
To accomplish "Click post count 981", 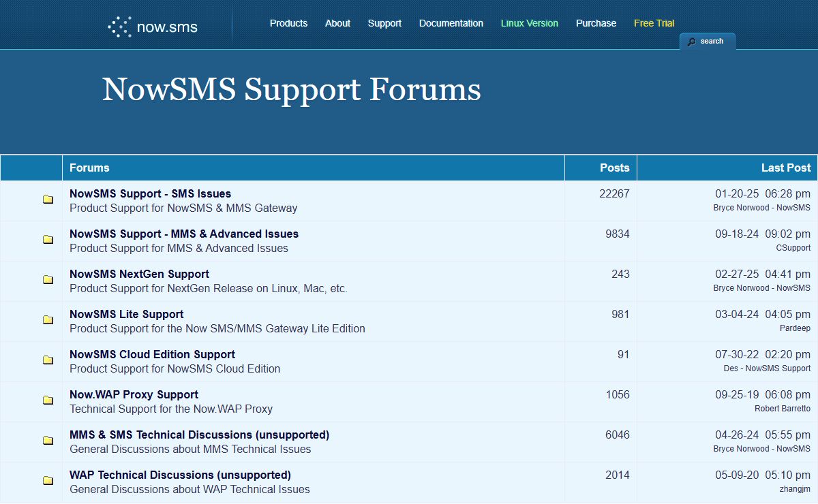I will (620, 314).
